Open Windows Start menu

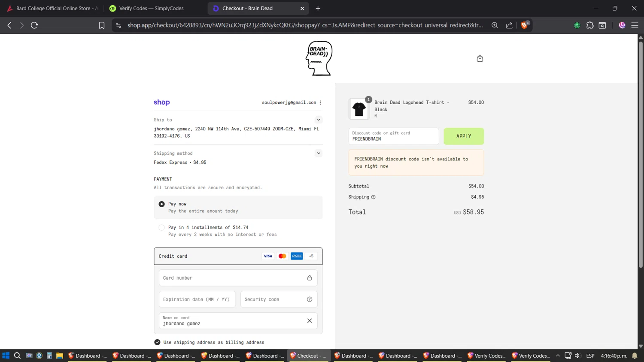pos(6,356)
